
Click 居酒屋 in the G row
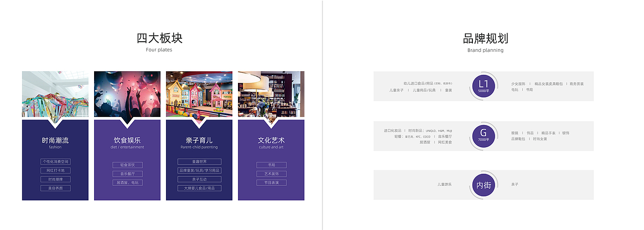point(425,142)
